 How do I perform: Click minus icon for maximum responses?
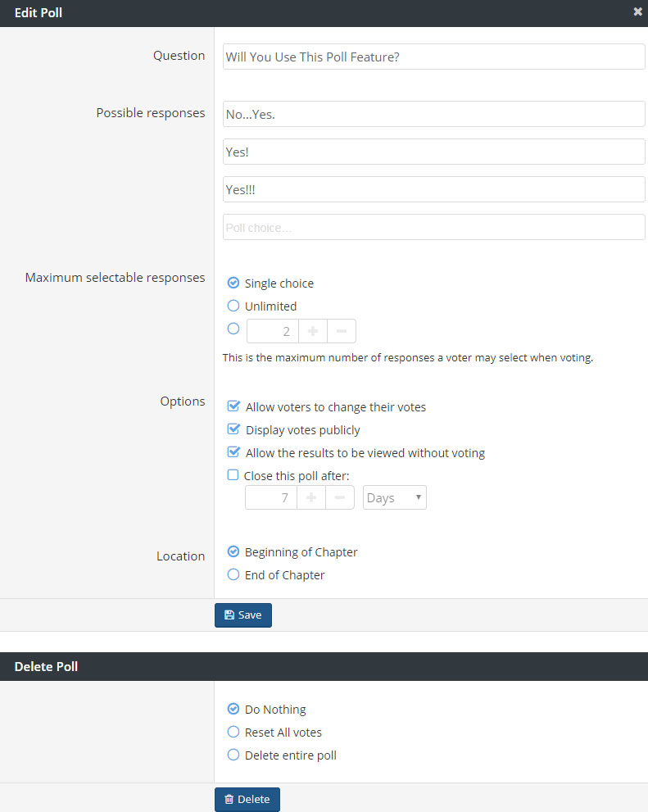click(341, 331)
